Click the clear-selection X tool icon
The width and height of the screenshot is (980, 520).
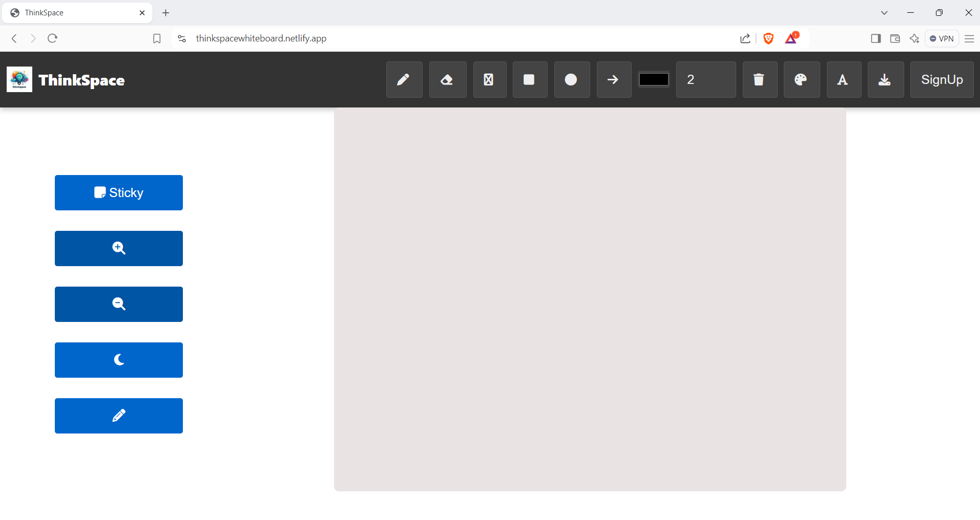(x=489, y=79)
